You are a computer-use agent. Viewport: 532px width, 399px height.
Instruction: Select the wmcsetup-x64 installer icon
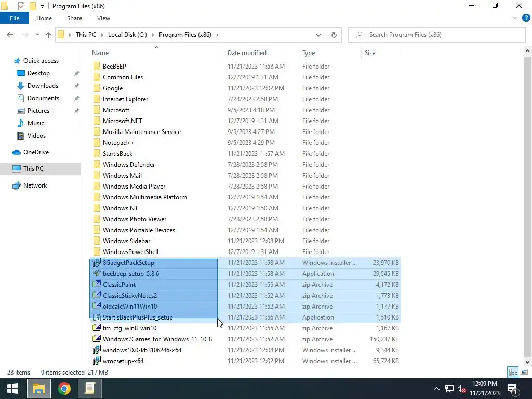(97, 361)
